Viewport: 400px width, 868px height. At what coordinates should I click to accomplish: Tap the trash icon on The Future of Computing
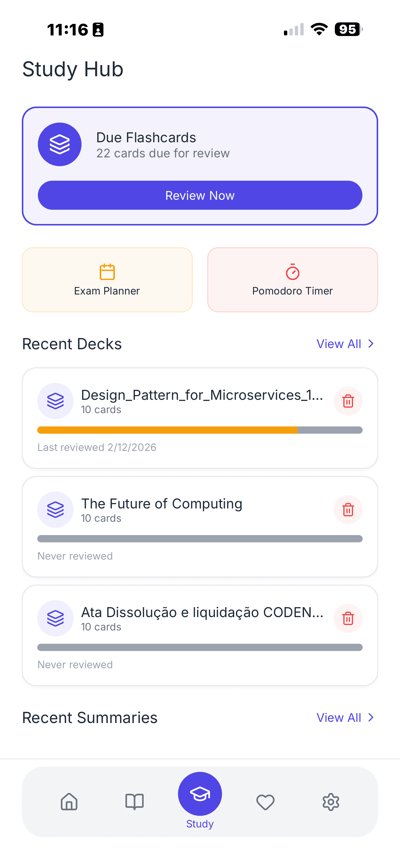(348, 509)
